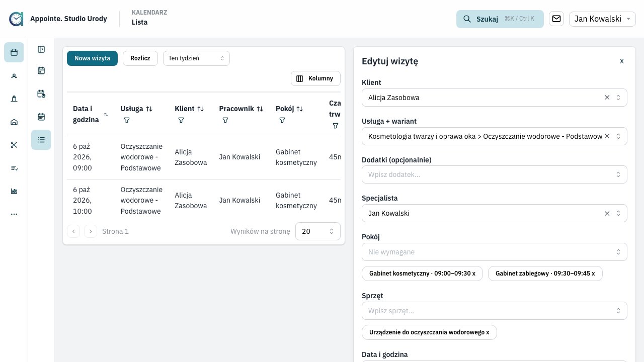Select the list view icon in calendar submenu
Screen dimensions: 644x362
41,140
